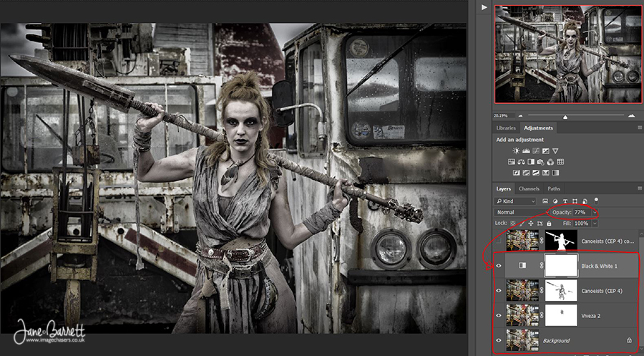Open the Normal blend mode dropdown
The width and height of the screenshot is (644, 356).
522,213
